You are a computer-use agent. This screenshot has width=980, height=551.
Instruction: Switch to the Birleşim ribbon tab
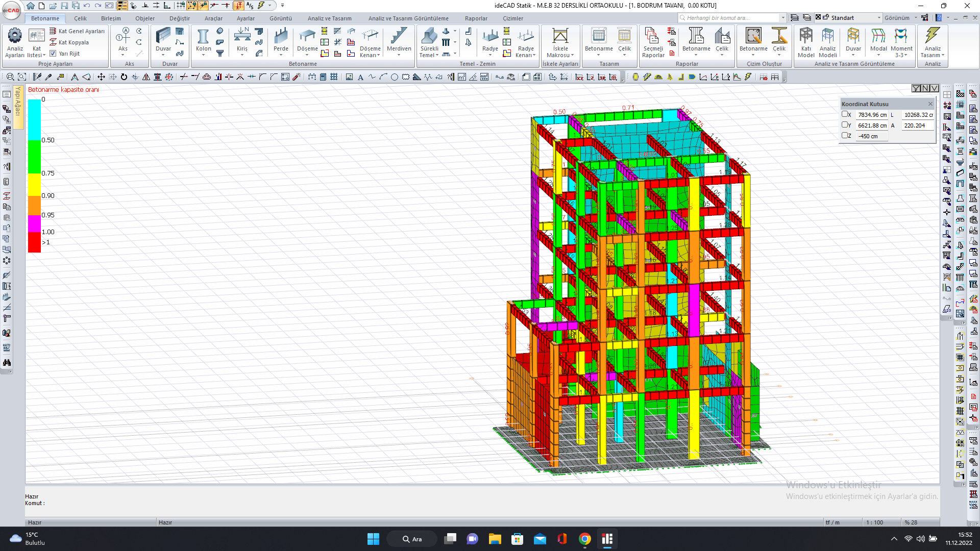pos(111,18)
